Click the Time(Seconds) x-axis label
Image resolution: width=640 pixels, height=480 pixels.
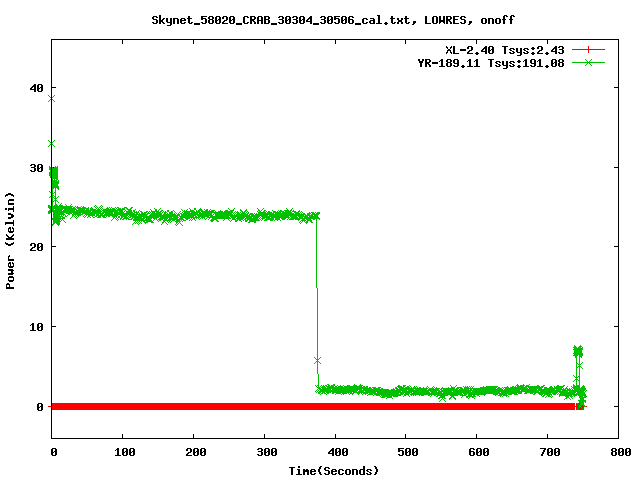pos(334,471)
